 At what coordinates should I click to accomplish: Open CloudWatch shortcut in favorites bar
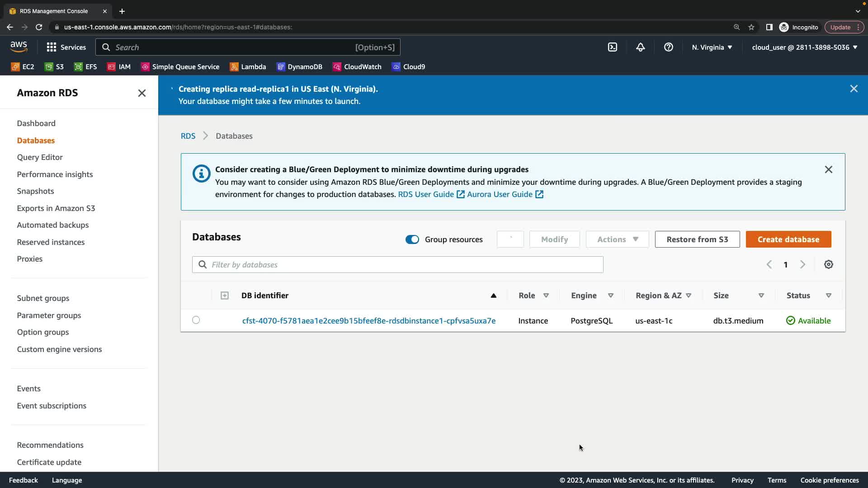pyautogui.click(x=357, y=66)
